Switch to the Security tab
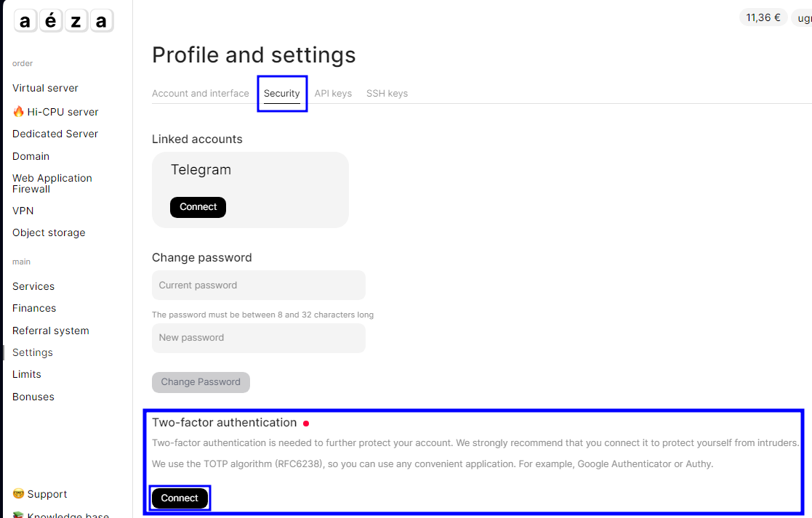812x518 pixels. [x=282, y=94]
